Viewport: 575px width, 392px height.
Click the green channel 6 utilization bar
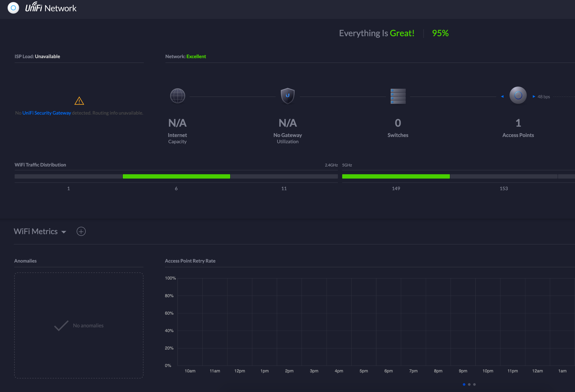pyautogui.click(x=176, y=176)
